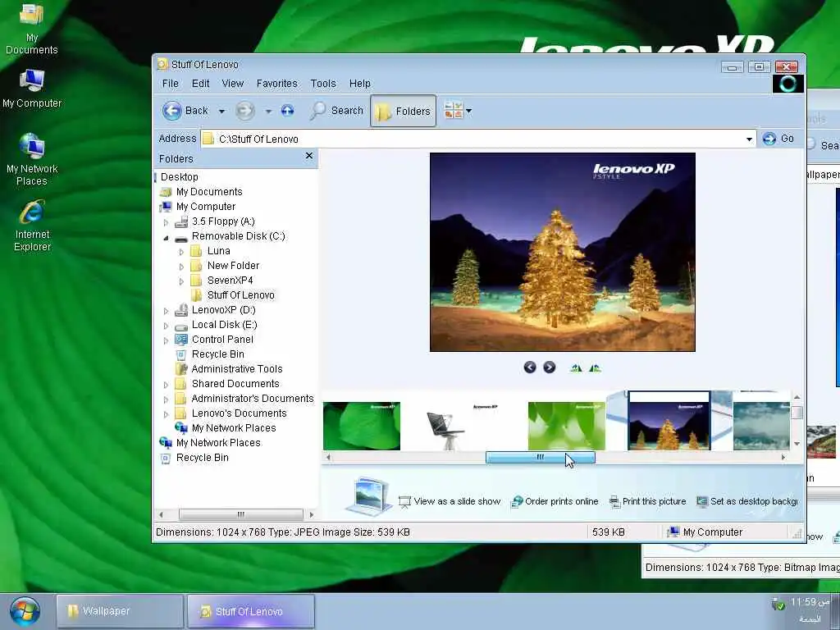Collapse the Removable Disk (C:) node
This screenshot has height=630, width=840.
click(166, 237)
